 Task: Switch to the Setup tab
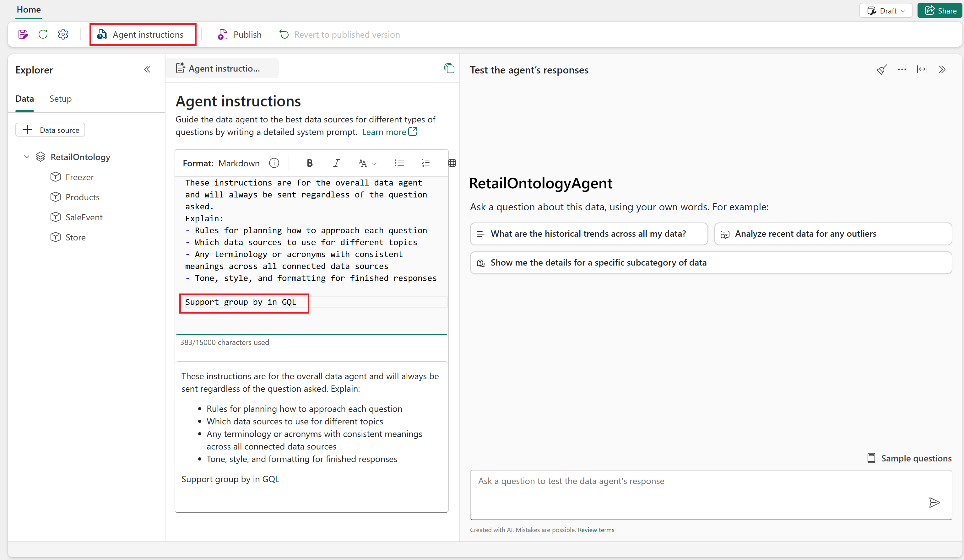pyautogui.click(x=60, y=99)
